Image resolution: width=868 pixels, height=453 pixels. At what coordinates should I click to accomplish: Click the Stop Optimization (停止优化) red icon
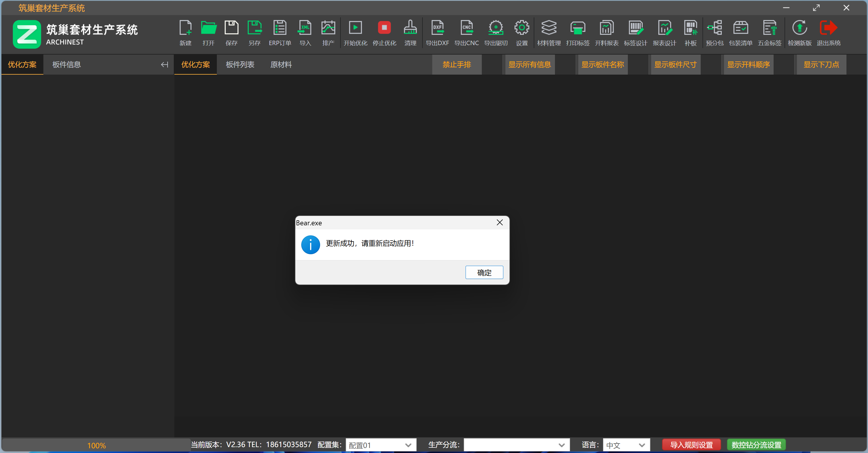[x=384, y=28]
